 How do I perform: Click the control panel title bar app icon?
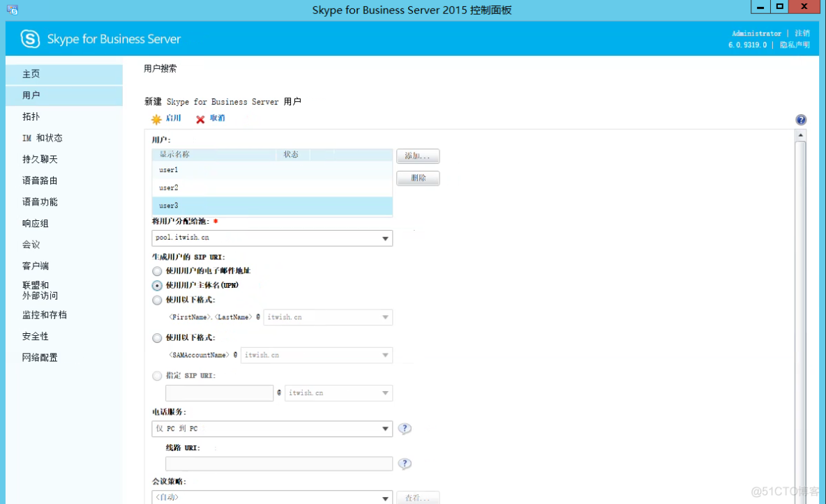pyautogui.click(x=12, y=10)
